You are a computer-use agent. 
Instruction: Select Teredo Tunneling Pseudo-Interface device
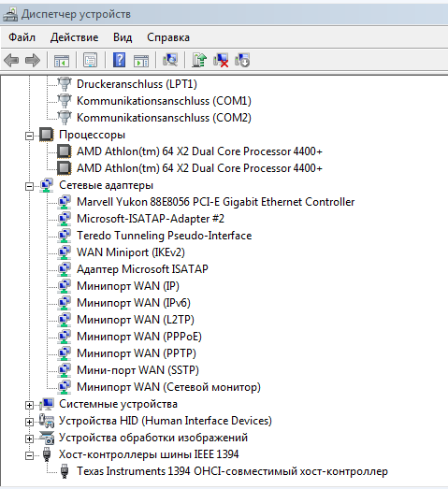click(x=164, y=236)
